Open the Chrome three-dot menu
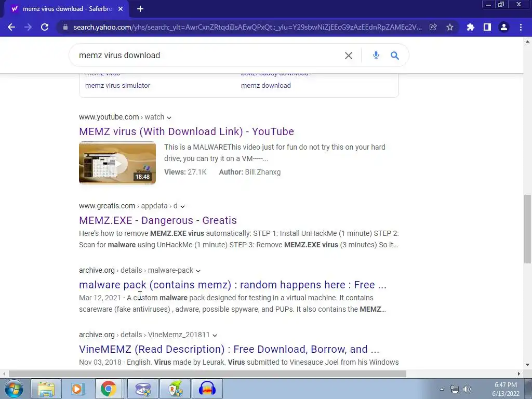This screenshot has width=532, height=399. pyautogui.click(x=521, y=27)
